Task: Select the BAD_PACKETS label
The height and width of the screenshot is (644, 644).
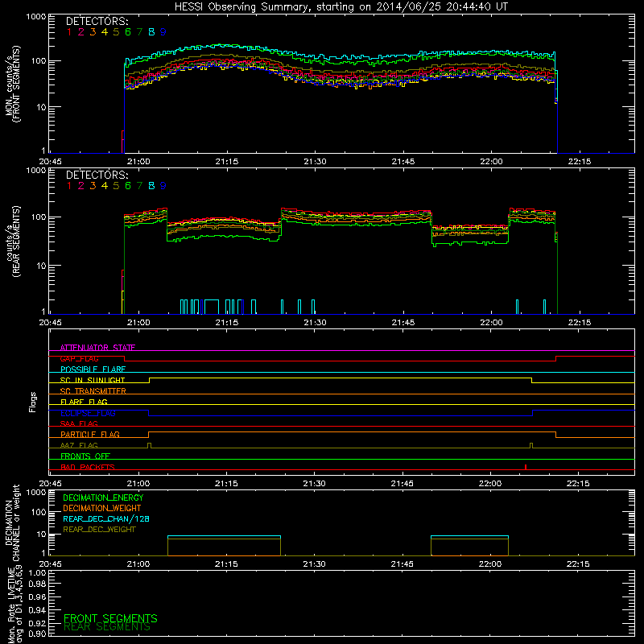Action: coord(88,467)
